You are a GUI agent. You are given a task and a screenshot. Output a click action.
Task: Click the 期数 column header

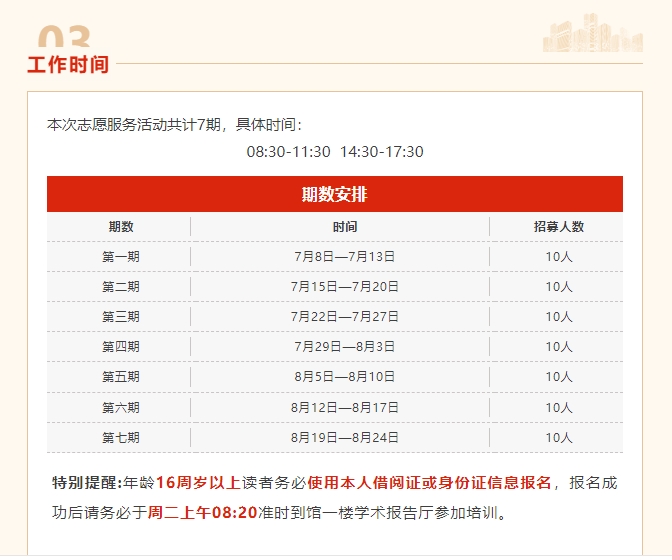(x=120, y=227)
